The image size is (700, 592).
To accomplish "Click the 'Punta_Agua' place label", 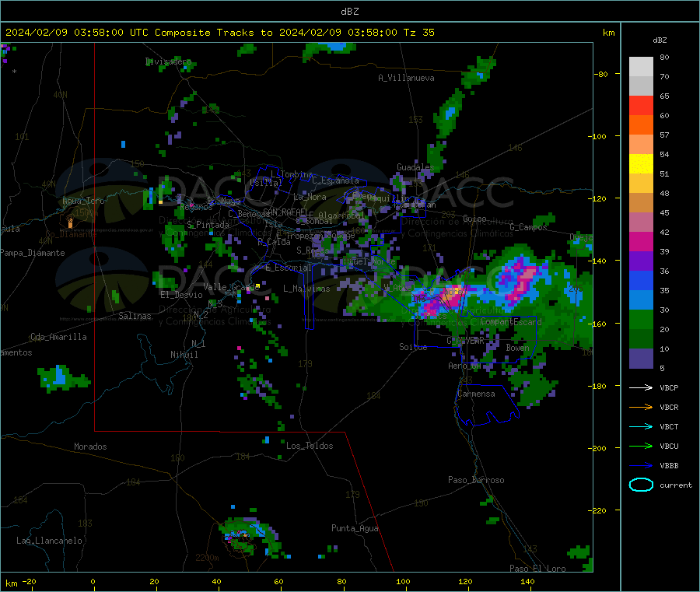I will click(x=355, y=528).
